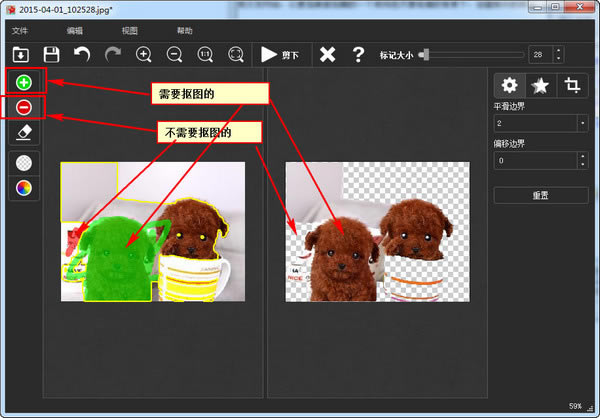600x418 pixels.
Task: Increase 偏移边界 with the up arrow
Action: click(x=582, y=157)
